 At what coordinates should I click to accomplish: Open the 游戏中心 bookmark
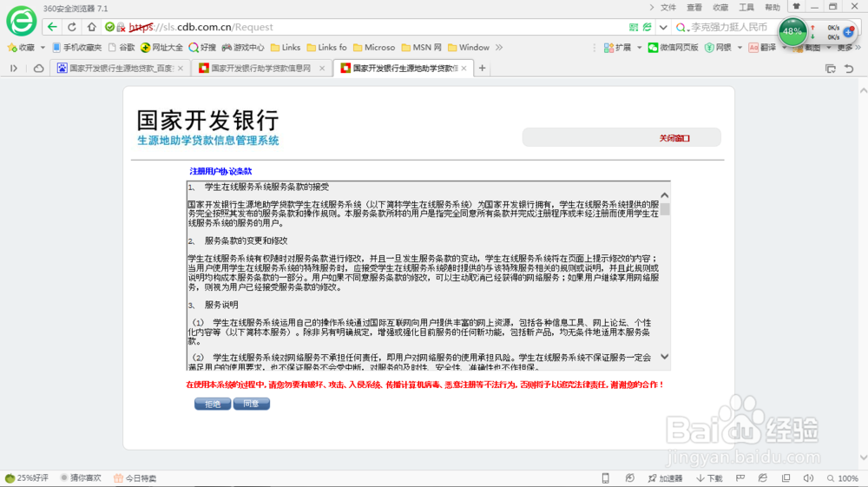tap(243, 48)
